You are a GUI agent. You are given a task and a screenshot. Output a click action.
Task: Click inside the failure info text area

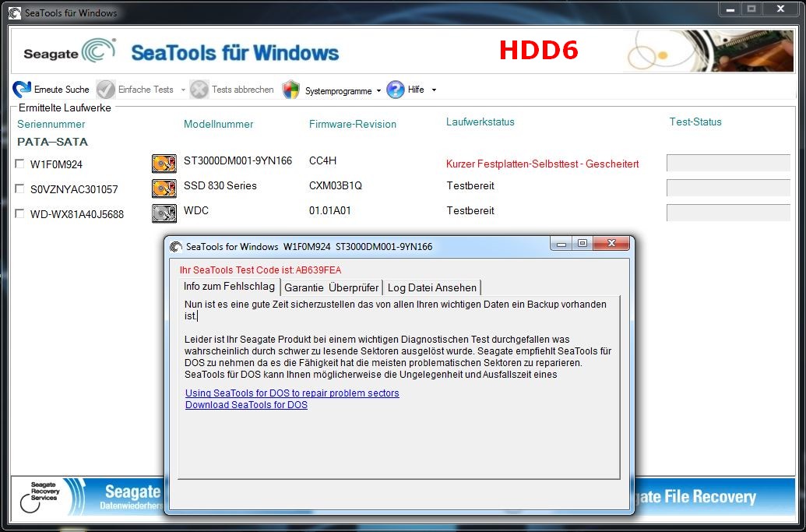(399, 387)
